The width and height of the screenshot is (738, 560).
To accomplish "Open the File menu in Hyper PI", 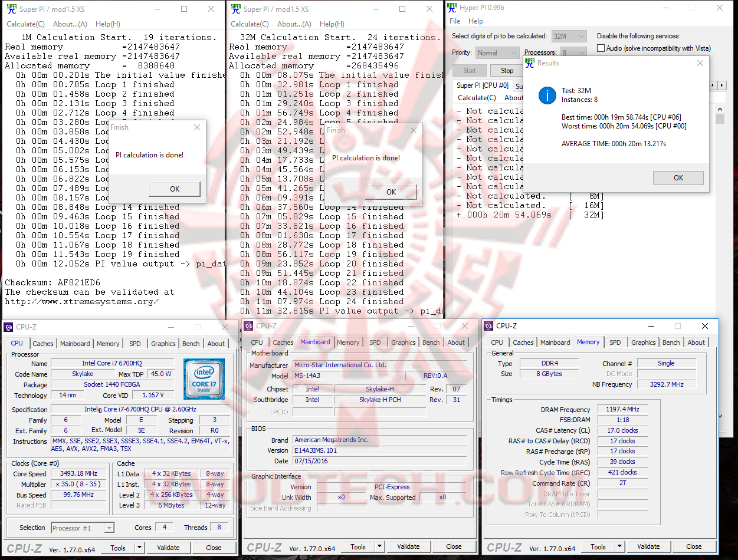I will [x=455, y=21].
